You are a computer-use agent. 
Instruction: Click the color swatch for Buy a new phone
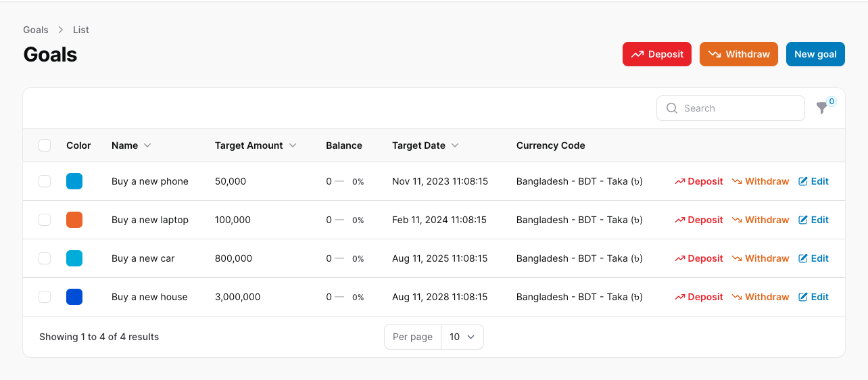[x=74, y=181]
